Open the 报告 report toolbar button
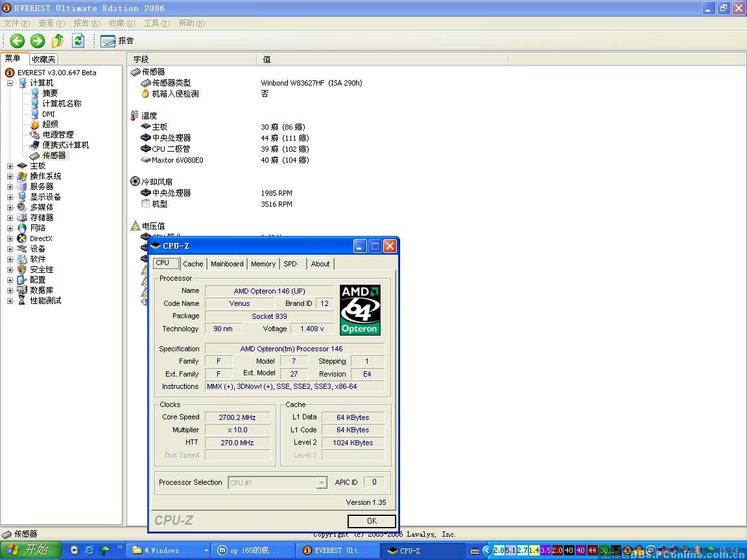This screenshot has height=560, width=747. (x=117, y=41)
